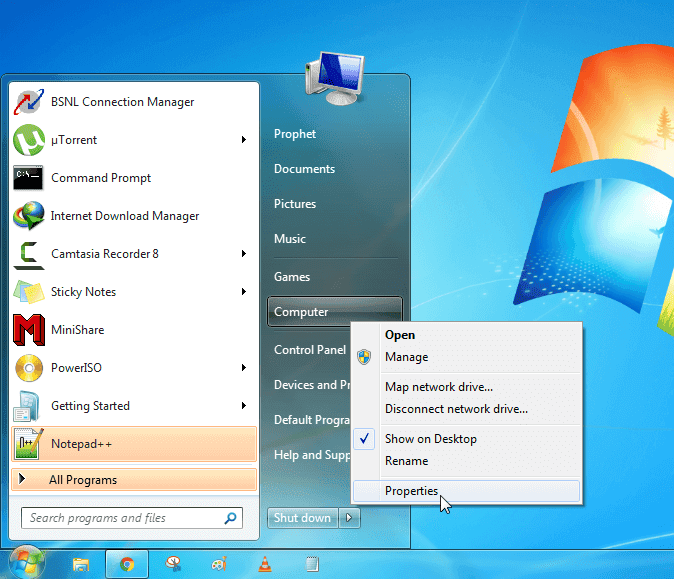Click the Command Prompt black icon
Screen dimensions: 674x579
click(x=28, y=178)
